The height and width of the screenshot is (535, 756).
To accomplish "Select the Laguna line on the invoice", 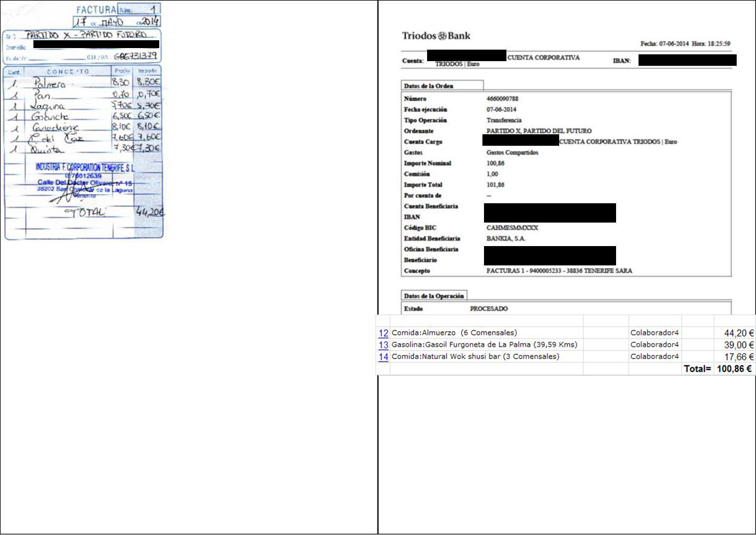I will coord(84,106).
